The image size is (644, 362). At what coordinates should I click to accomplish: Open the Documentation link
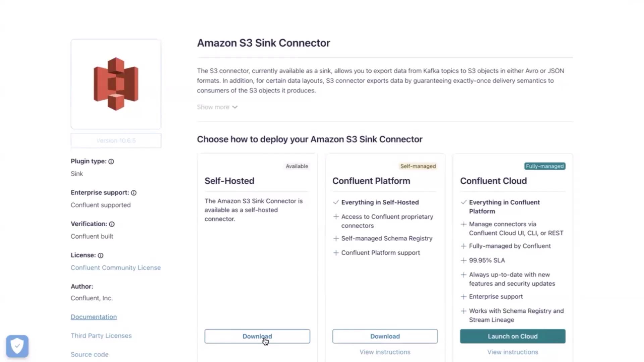(94, 317)
